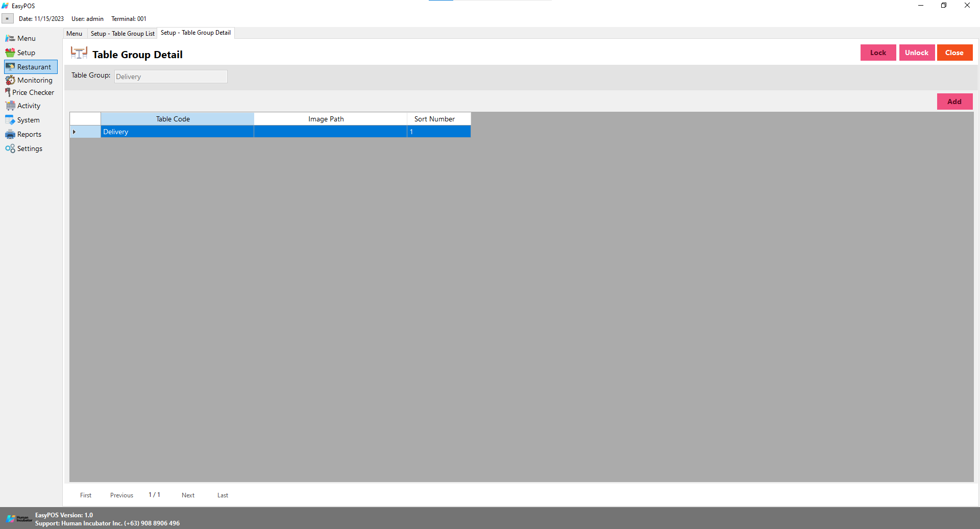Click the Reports printer icon
Screen dimensions: 980x529
click(10, 134)
